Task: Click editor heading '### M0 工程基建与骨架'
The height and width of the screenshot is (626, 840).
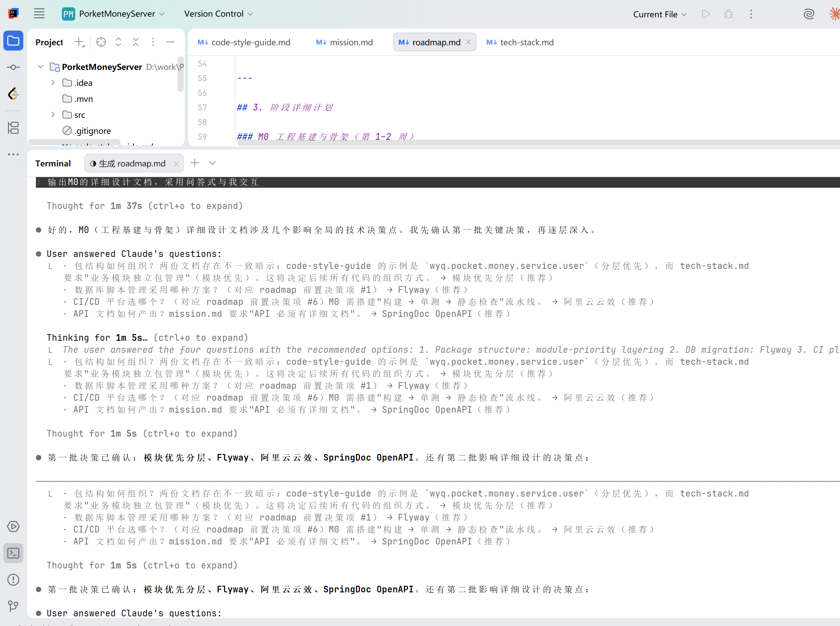Action: click(x=326, y=136)
